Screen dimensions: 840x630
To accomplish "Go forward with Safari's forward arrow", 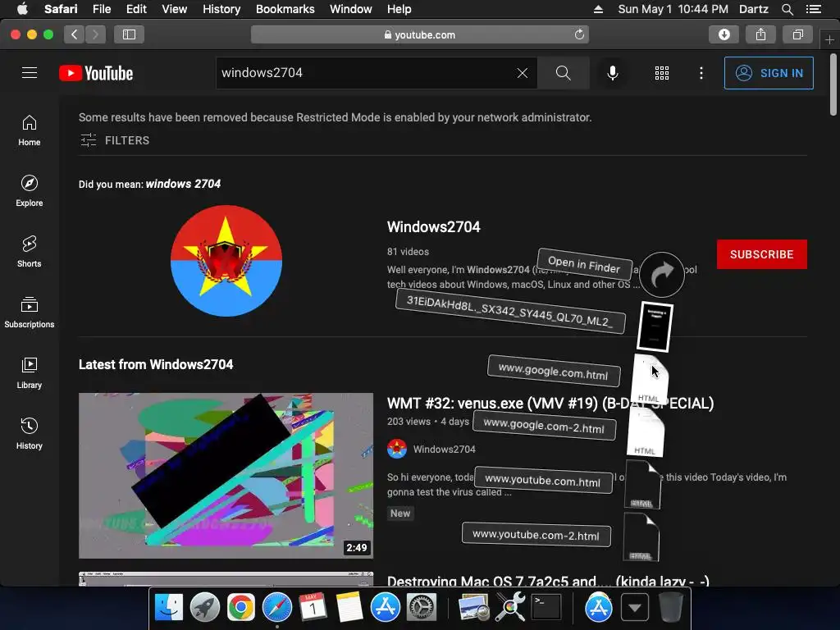I will [x=95, y=34].
